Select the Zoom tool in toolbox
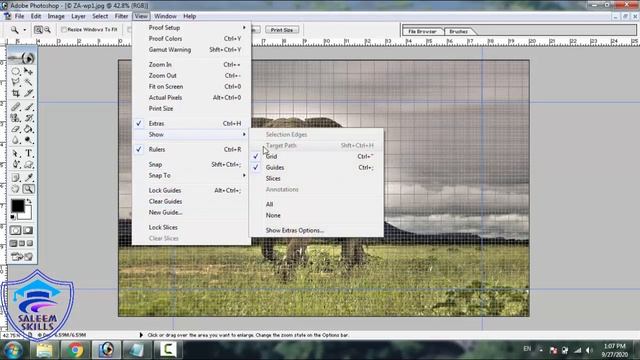The image size is (640, 360). click(x=28, y=189)
